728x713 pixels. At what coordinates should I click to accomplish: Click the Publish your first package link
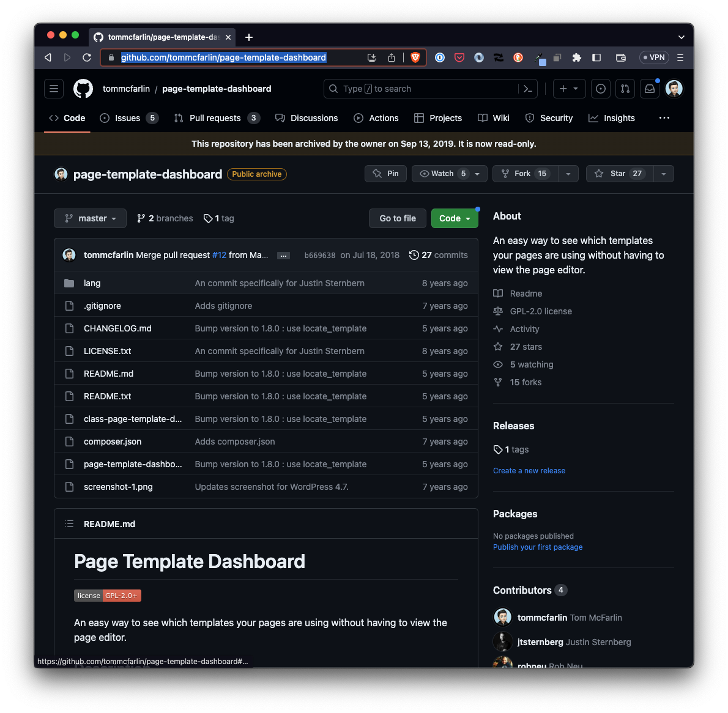(x=538, y=547)
